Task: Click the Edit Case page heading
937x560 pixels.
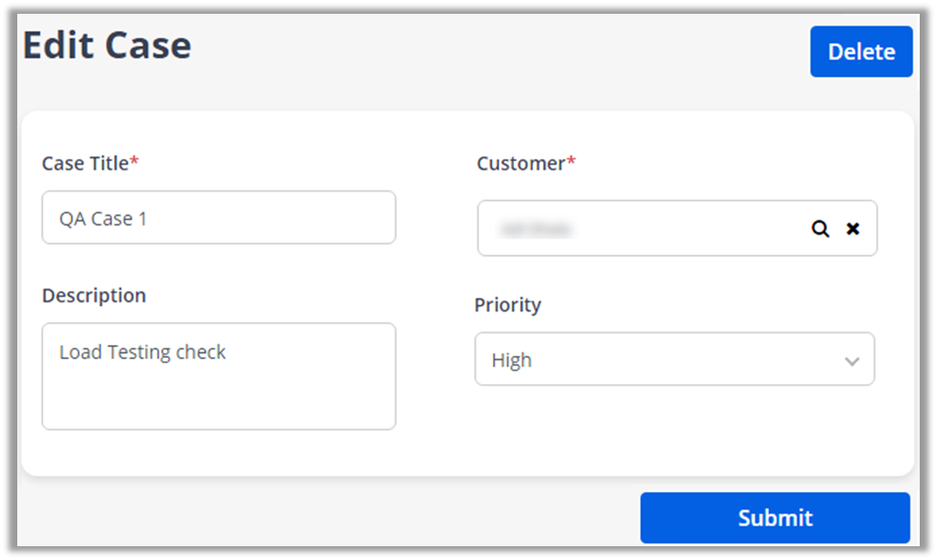Action: tap(107, 46)
